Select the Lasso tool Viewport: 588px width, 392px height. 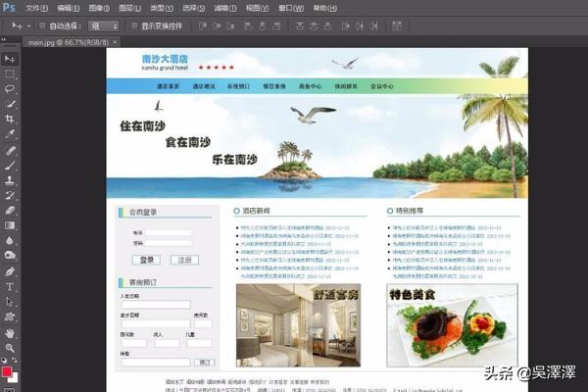(10, 88)
